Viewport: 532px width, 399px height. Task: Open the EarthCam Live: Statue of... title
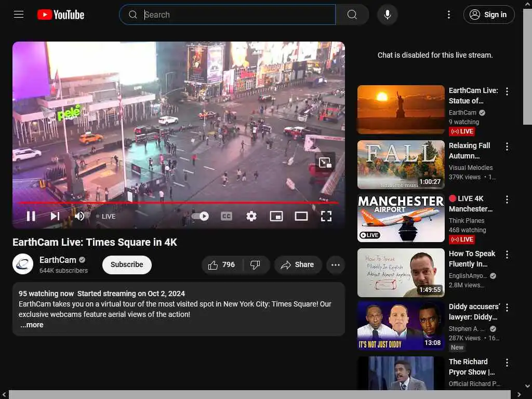pos(473,96)
